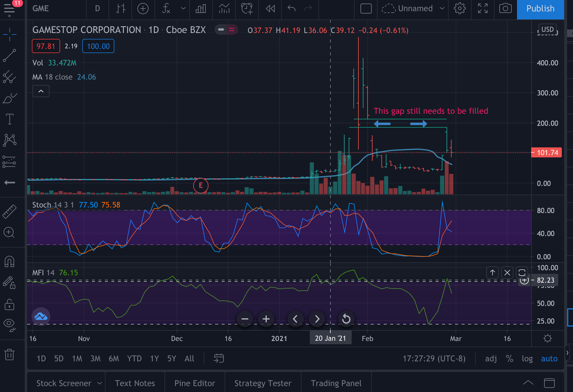Open the candle bar style selector
The height and width of the screenshot is (392, 573).
[121, 9]
